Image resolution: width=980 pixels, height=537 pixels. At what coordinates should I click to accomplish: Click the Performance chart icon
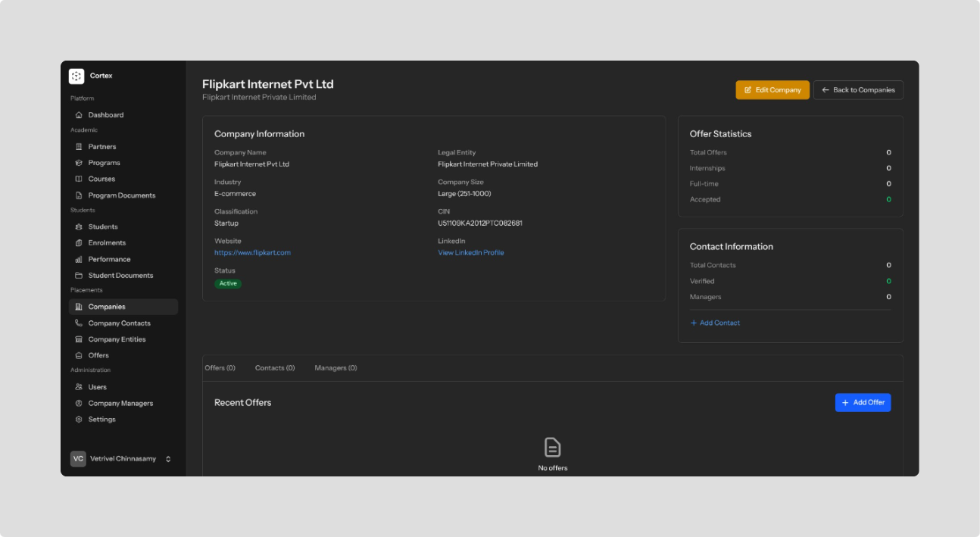[79, 259]
